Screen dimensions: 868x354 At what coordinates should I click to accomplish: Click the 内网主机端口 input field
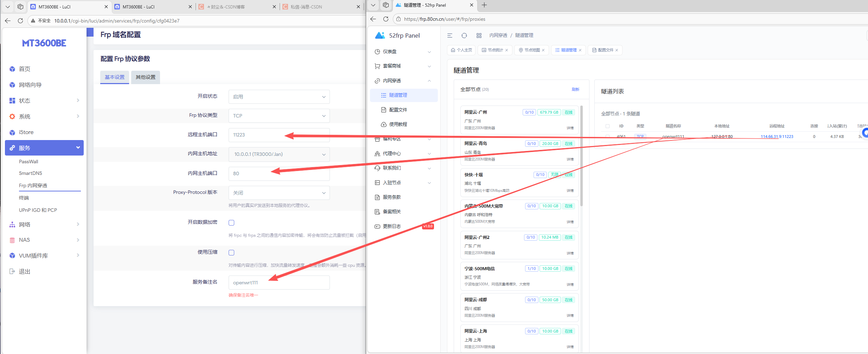coord(279,173)
